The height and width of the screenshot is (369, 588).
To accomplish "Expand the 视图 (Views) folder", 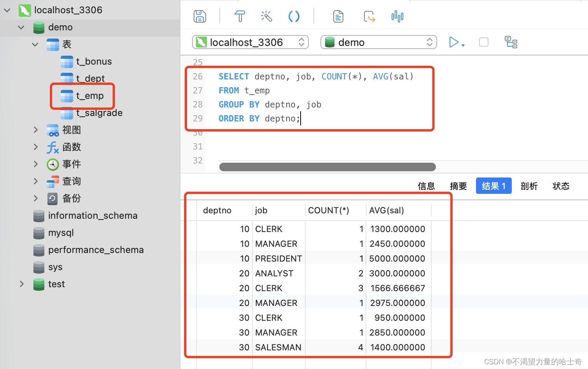I will coord(36,130).
